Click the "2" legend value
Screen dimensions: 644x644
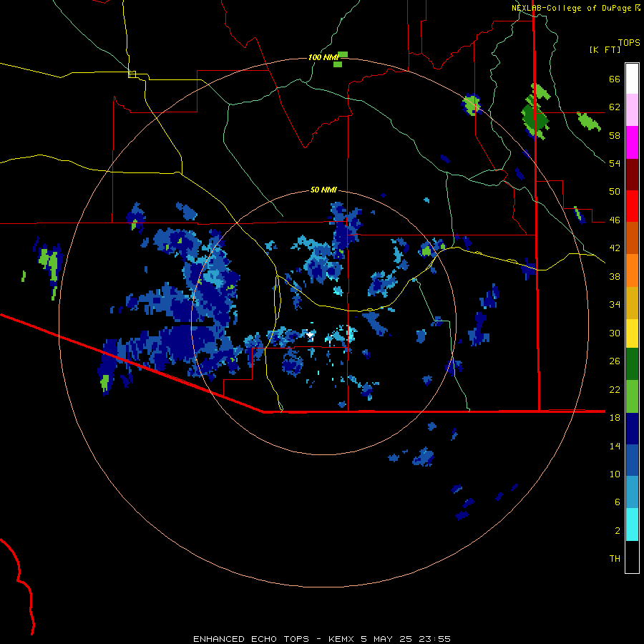coord(618,531)
